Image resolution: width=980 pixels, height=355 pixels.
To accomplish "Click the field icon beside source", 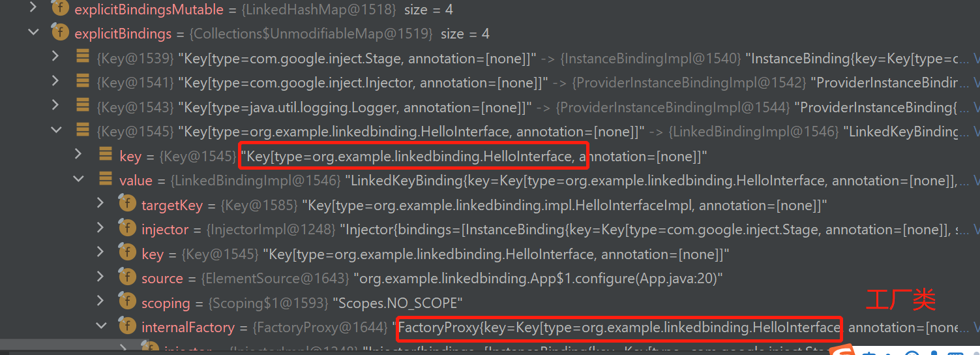I will pyautogui.click(x=127, y=277).
